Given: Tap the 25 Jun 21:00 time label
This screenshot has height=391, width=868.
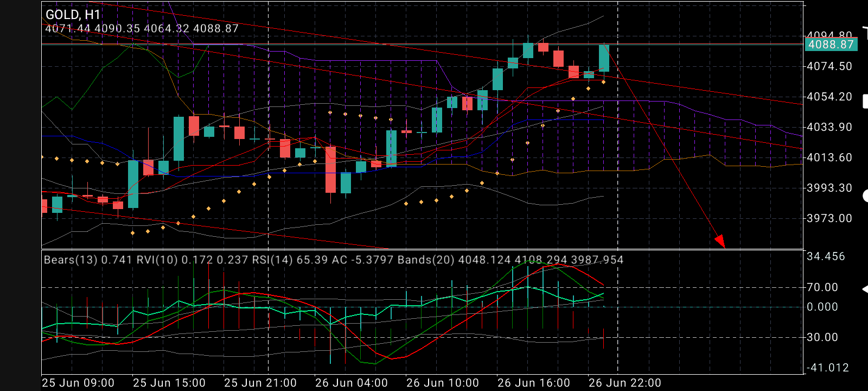Looking at the screenshot, I should coord(260,383).
